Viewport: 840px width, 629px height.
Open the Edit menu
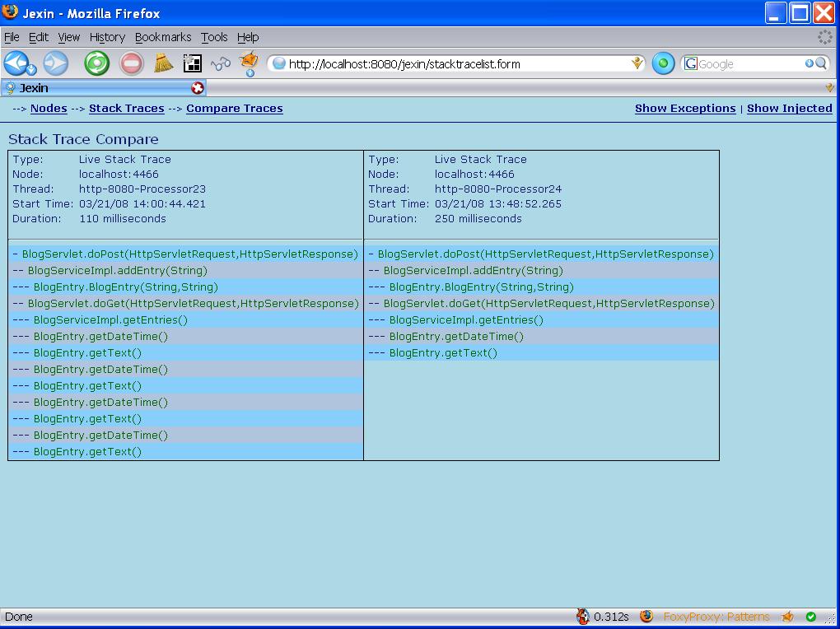(39, 37)
